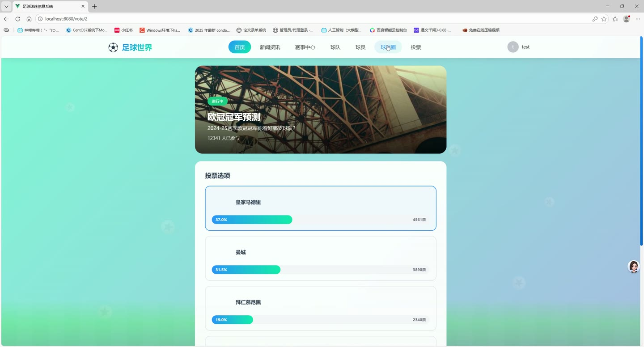
Task: Open the 通义千问3-0.6B bookmark
Action: 432,30
